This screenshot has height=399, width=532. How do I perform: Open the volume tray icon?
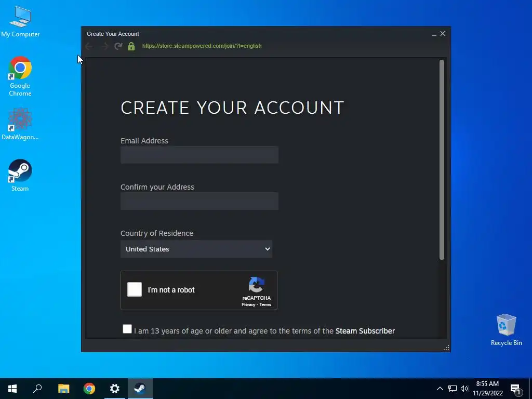pyautogui.click(x=464, y=389)
